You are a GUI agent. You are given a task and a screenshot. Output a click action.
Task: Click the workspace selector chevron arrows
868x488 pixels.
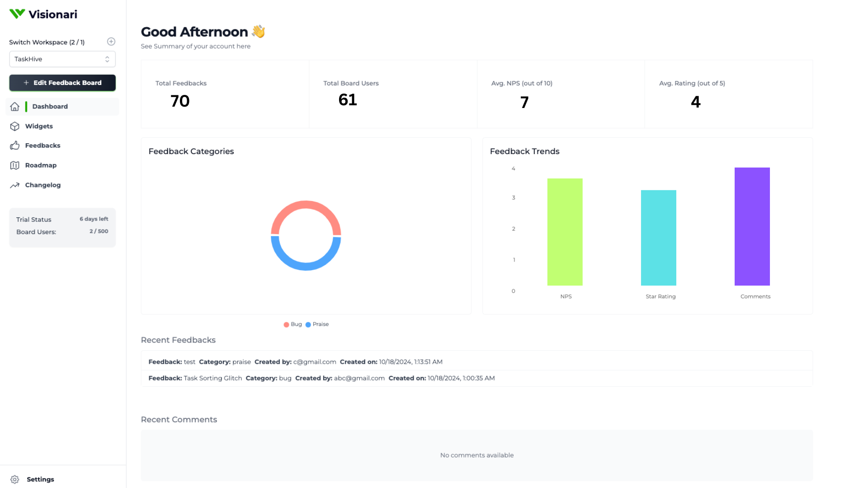coord(107,59)
